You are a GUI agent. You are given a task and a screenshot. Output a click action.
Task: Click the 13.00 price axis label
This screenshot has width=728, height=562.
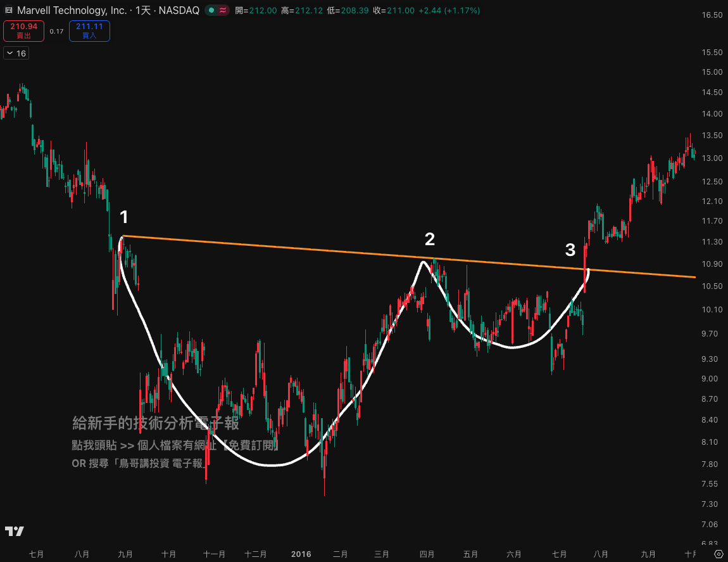712,158
